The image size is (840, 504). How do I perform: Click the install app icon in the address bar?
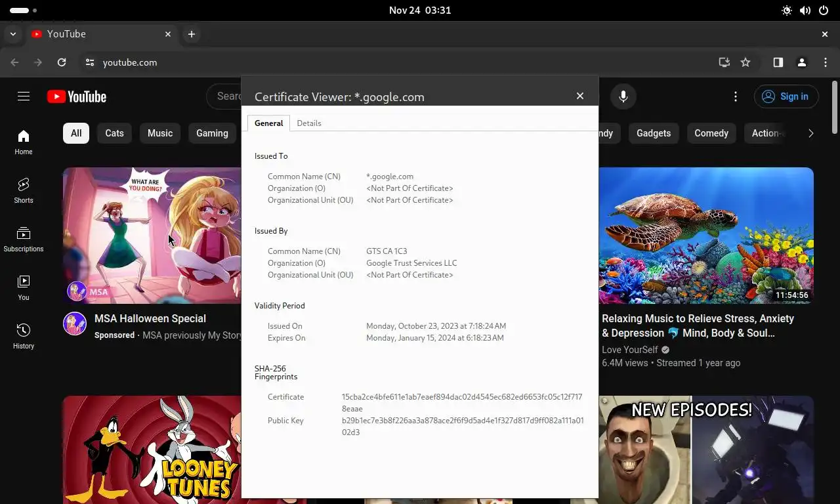tap(724, 62)
